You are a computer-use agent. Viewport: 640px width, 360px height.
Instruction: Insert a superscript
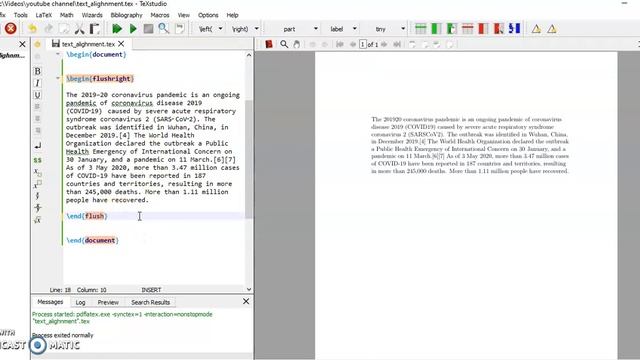coord(38,184)
